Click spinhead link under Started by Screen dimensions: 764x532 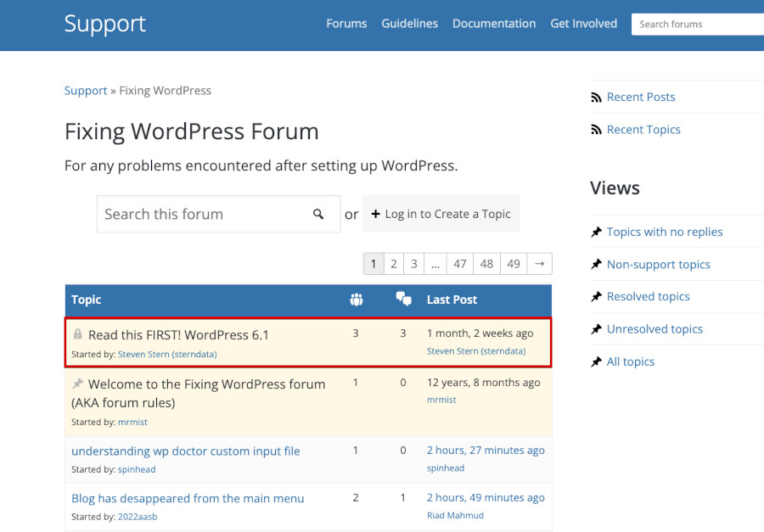pyautogui.click(x=137, y=469)
